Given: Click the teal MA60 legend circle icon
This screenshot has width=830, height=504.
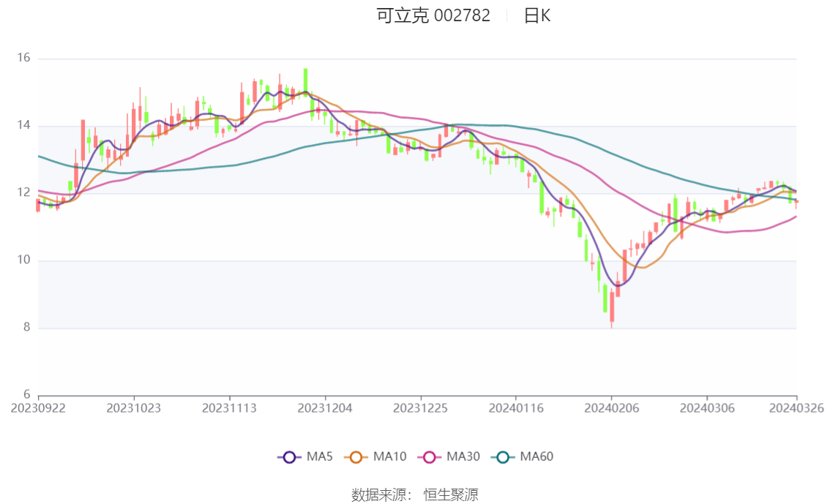Looking at the screenshot, I should [x=503, y=456].
